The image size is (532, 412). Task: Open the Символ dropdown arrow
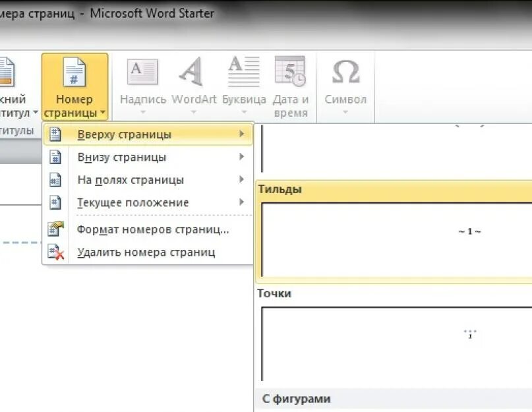(x=345, y=111)
